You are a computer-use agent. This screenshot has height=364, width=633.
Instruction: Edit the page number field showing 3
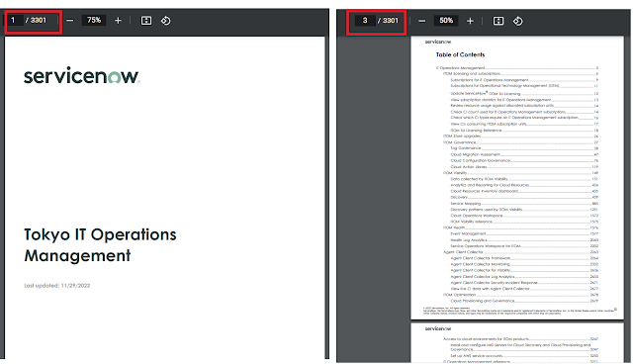tap(365, 20)
